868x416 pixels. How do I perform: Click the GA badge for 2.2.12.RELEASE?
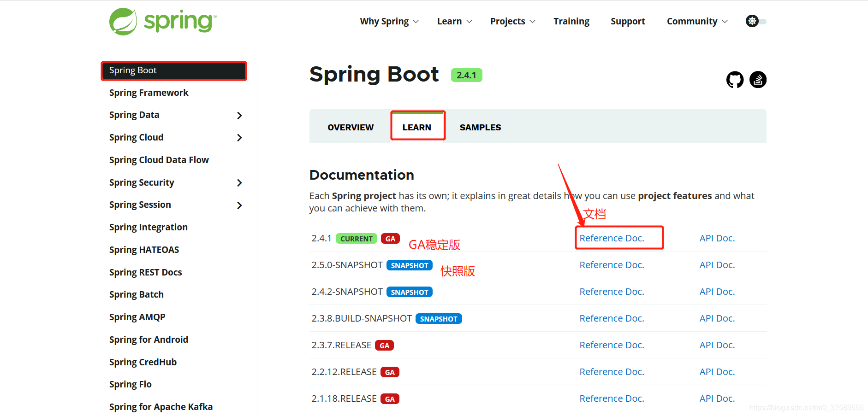[x=390, y=372]
